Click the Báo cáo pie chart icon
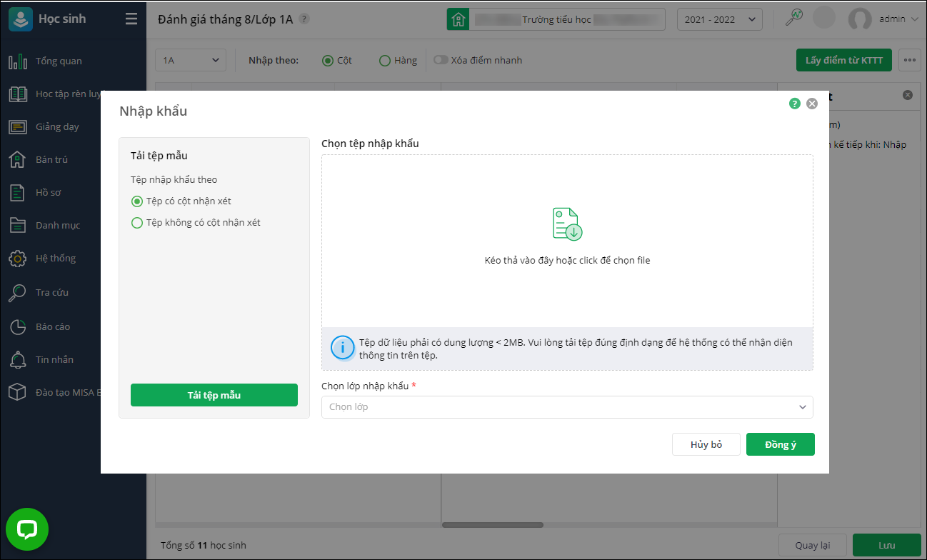927x560 pixels. [18, 326]
